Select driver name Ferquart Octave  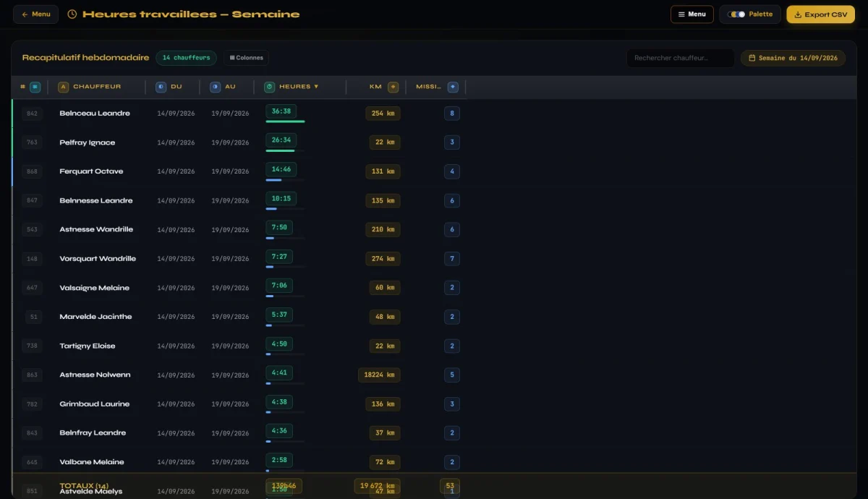pos(91,171)
